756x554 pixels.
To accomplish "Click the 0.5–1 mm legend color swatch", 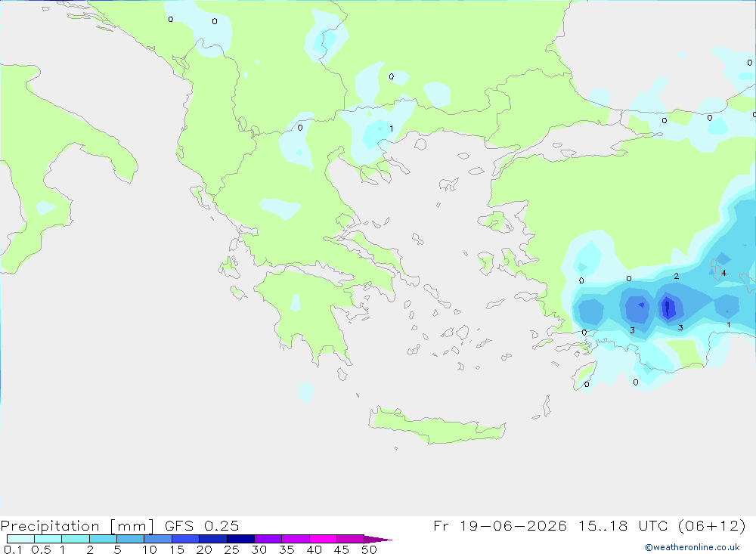I will [x=48, y=539].
